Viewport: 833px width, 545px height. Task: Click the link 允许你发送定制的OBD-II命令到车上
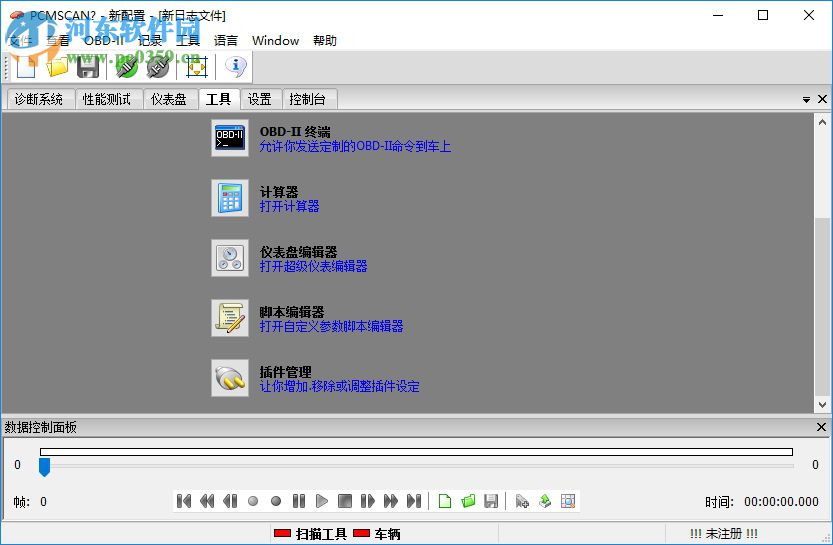coord(355,146)
